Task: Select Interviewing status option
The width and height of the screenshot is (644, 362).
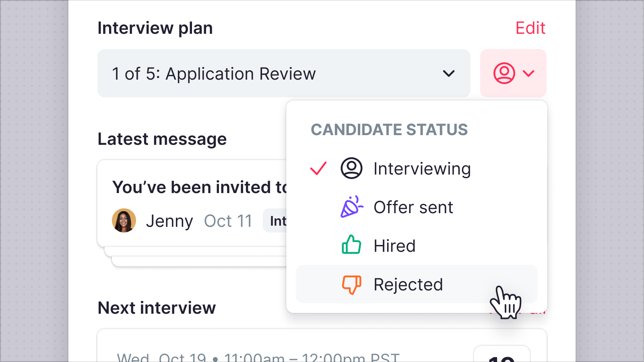Action: [417, 169]
